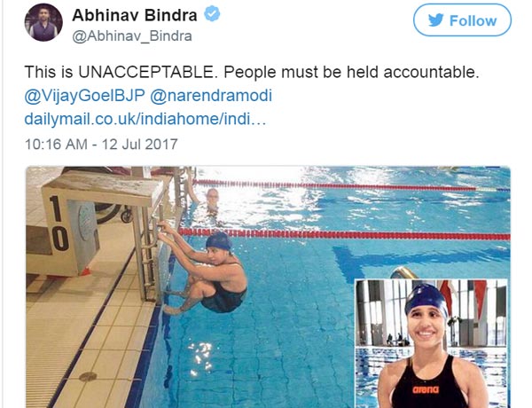Click the arena logo on the swimsuit
Screen dimensions: 532x408
tap(426, 389)
